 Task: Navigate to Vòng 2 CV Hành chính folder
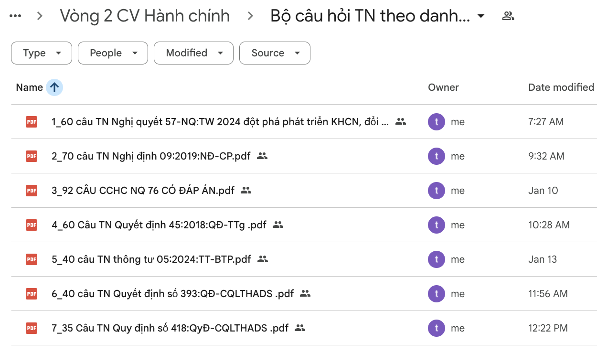144,16
